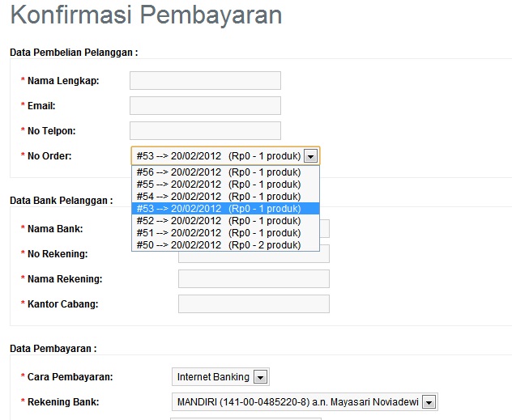The image size is (512, 420).
Task: Focus the Email text field
Action: pos(205,106)
